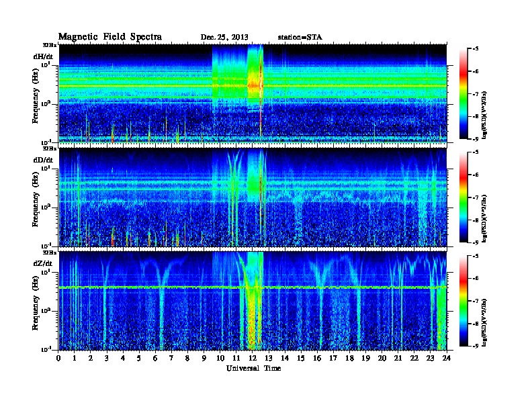Click the -5 tick on dZ/dt colorbar
The height and width of the screenshot is (411, 532).
pos(476,256)
